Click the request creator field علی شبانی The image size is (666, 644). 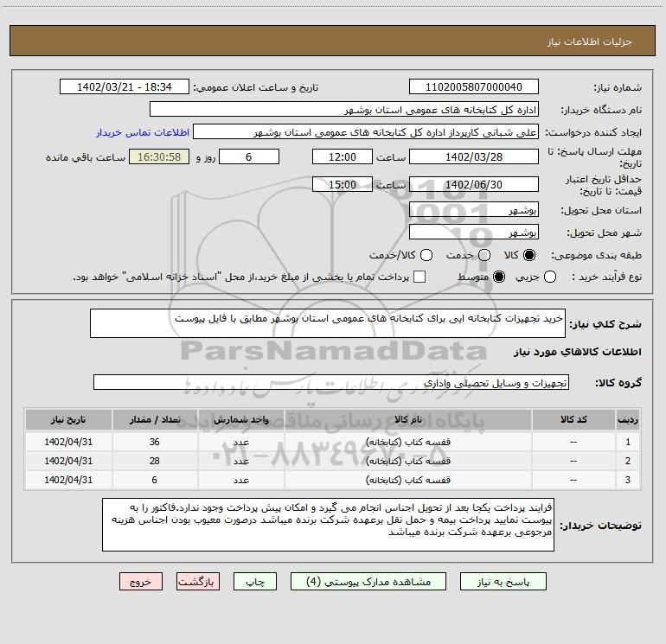pos(366,132)
